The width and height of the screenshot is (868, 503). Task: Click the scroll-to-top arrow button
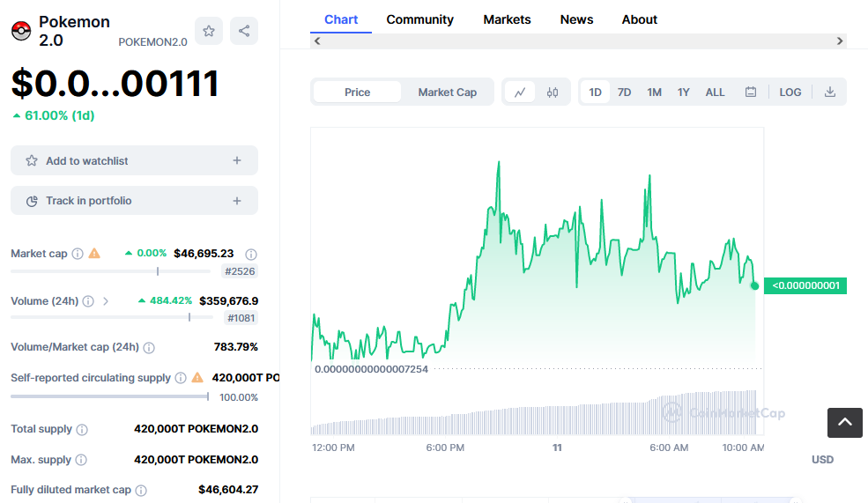point(845,423)
